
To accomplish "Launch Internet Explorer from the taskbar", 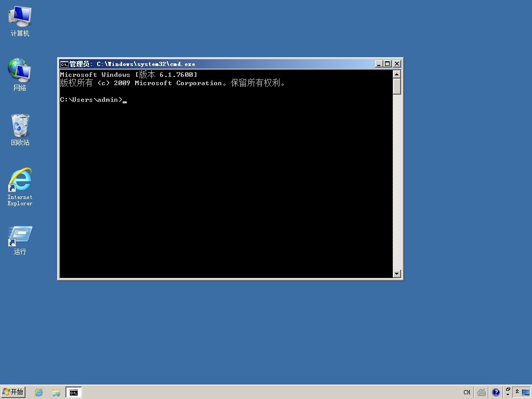I will (38, 393).
